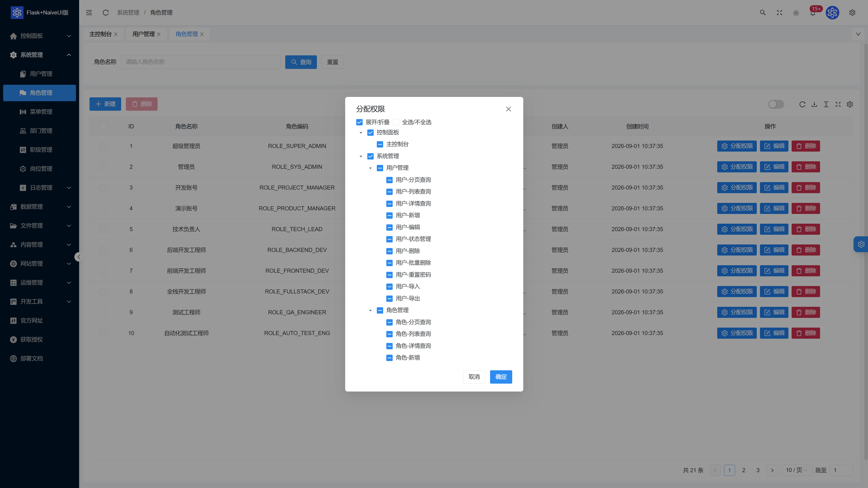Click the search magnifier icon in header
The width and height of the screenshot is (868, 488).
point(762,12)
